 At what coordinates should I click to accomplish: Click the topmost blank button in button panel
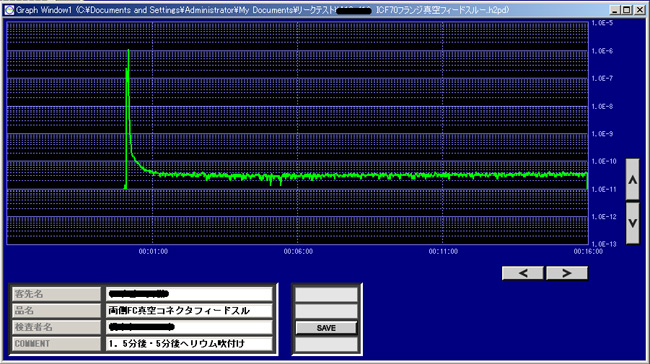pyautogui.click(x=326, y=294)
